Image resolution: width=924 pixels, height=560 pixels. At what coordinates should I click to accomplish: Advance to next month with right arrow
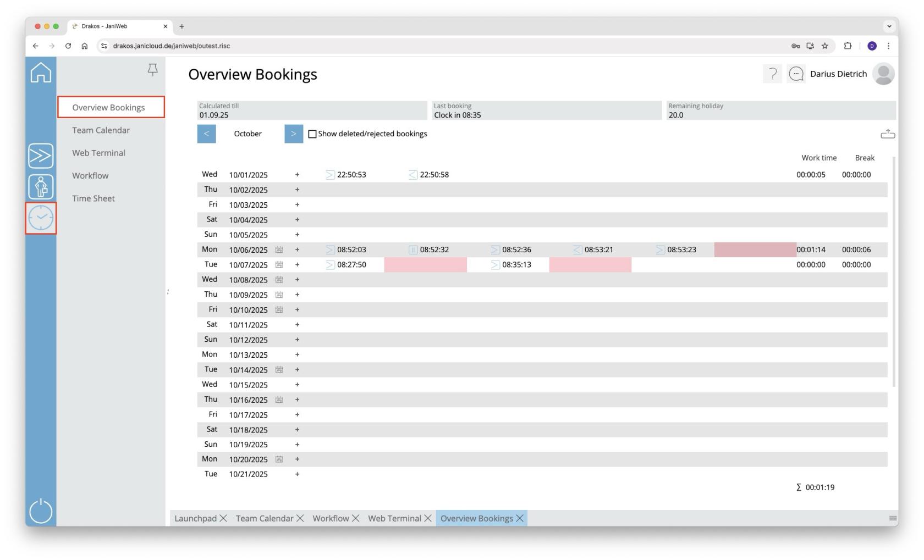(294, 134)
